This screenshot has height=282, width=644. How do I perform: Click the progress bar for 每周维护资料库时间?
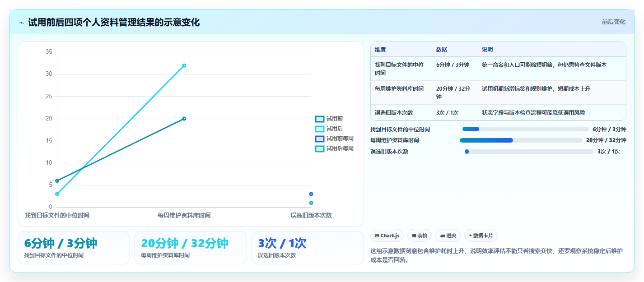[521, 140]
